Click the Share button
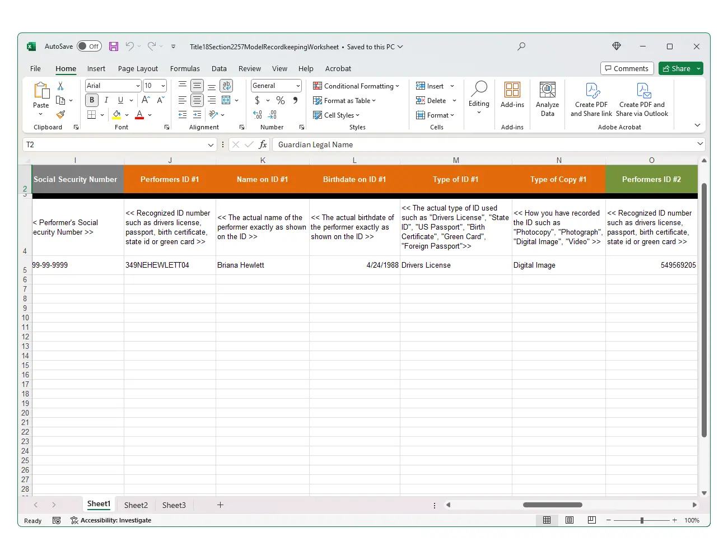Viewport: 728px width, 560px height. (x=676, y=68)
